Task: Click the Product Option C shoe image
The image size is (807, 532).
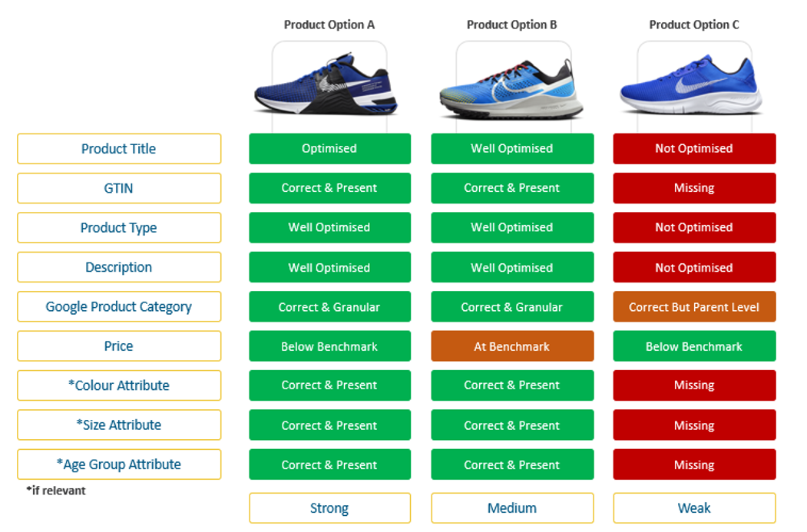Action: click(x=691, y=85)
